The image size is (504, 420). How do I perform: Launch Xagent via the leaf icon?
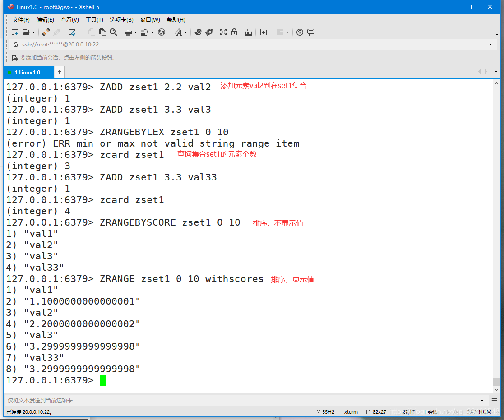[209, 32]
